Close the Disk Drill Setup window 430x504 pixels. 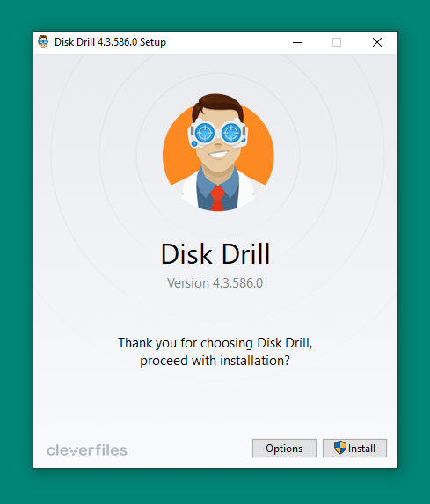click(377, 42)
